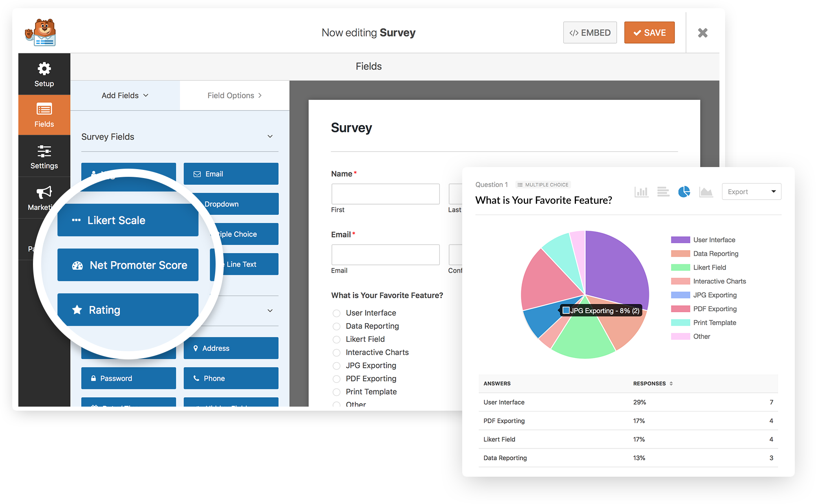816x504 pixels.
Task: Sort the Responses column in the results table
Action: [670, 383]
